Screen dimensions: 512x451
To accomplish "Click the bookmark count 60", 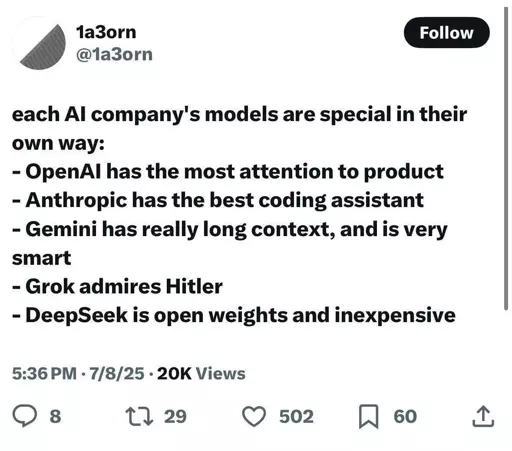I will click(x=405, y=416).
